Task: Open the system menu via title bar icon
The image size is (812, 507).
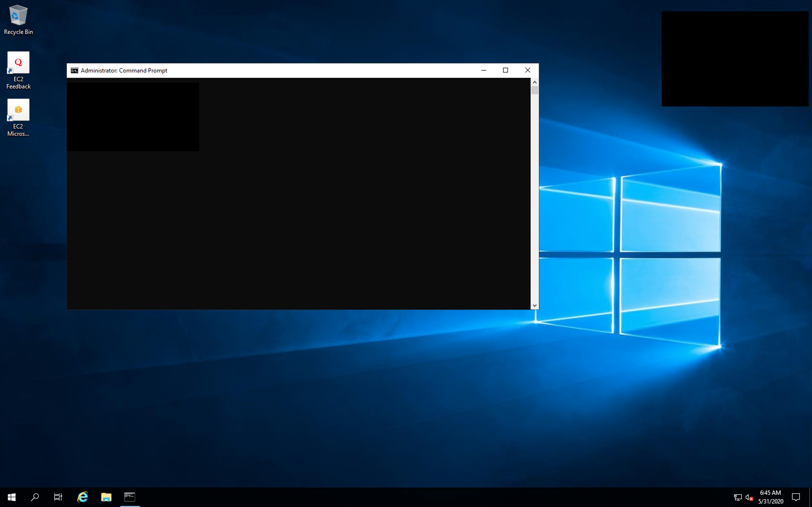Action: pos(74,70)
